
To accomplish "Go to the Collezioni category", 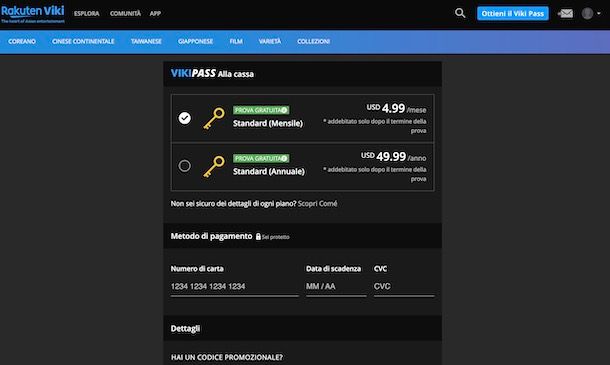I will click(x=314, y=41).
